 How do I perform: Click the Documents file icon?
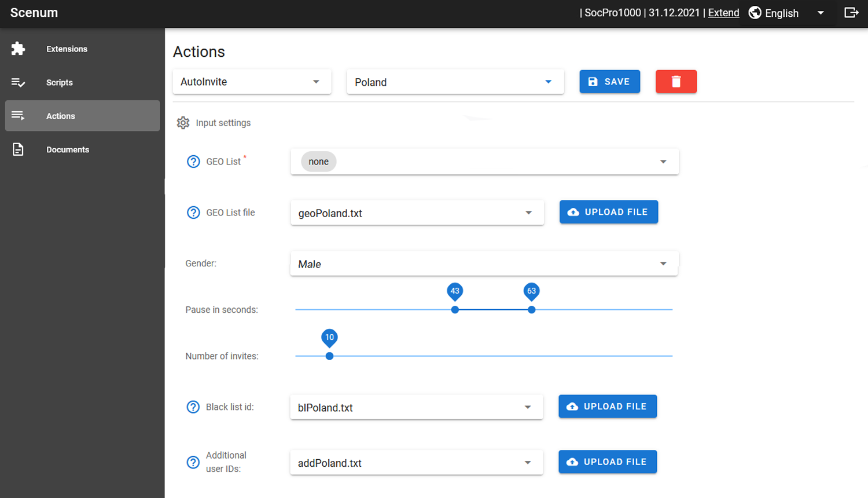18,149
